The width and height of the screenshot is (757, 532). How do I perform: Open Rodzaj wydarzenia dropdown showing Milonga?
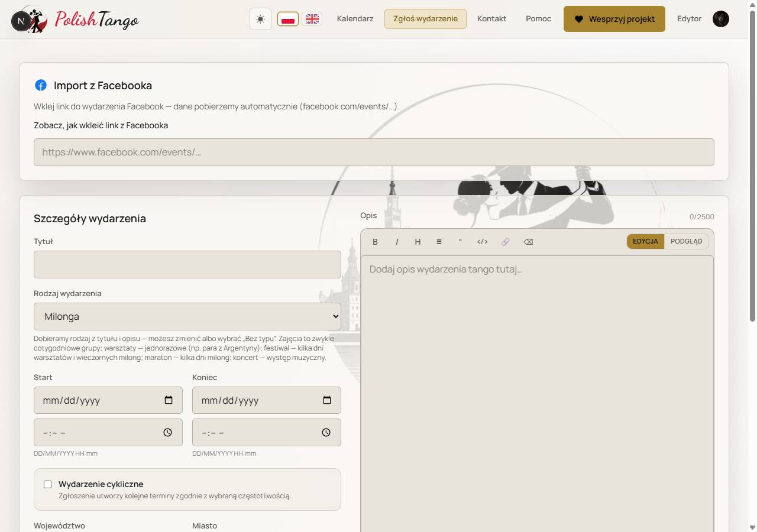pos(187,316)
